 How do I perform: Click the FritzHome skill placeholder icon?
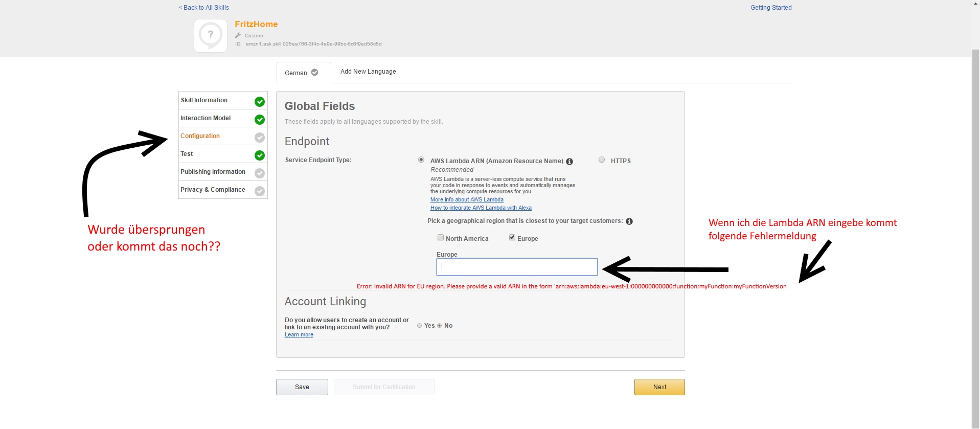tap(211, 36)
